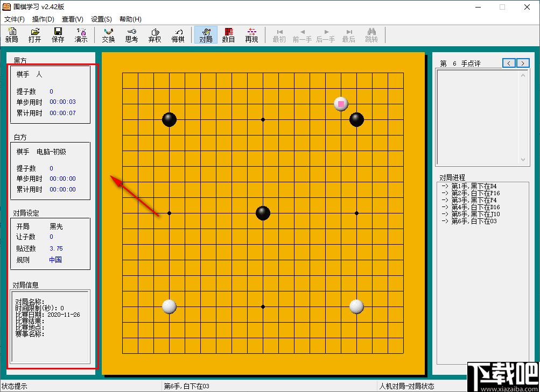This screenshot has height=392, width=540.
Task: Enable 再现 replay mode
Action: (251, 35)
